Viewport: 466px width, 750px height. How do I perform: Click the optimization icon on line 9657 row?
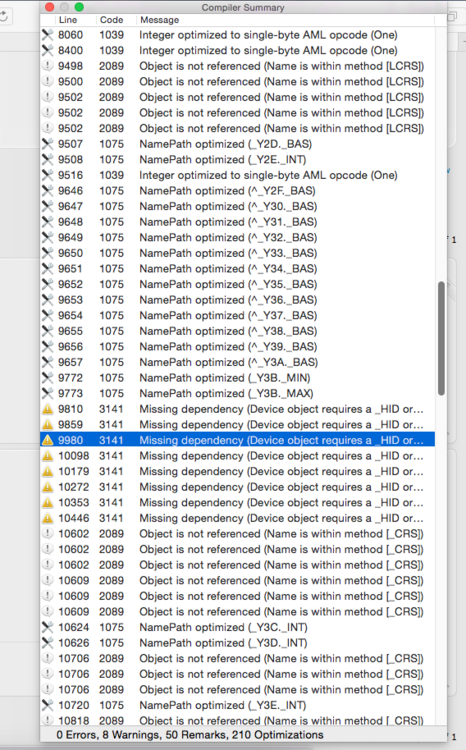tap(47, 362)
